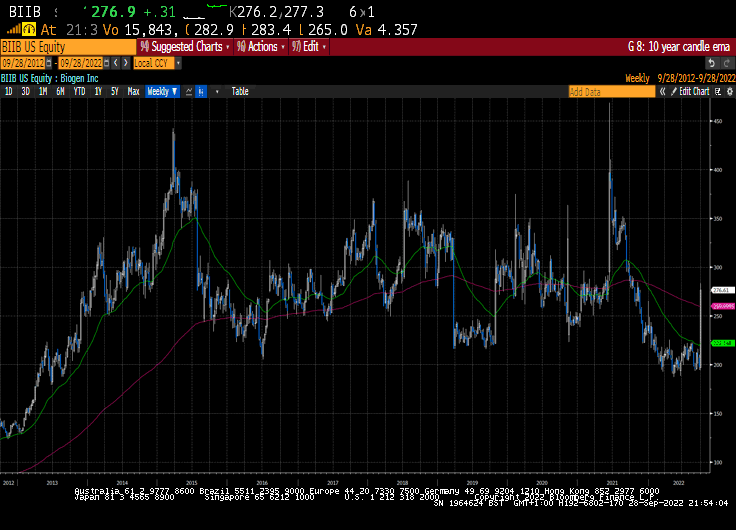Open the start date calendar picker
Viewport: 736px width, 530px height.
pos(49,63)
